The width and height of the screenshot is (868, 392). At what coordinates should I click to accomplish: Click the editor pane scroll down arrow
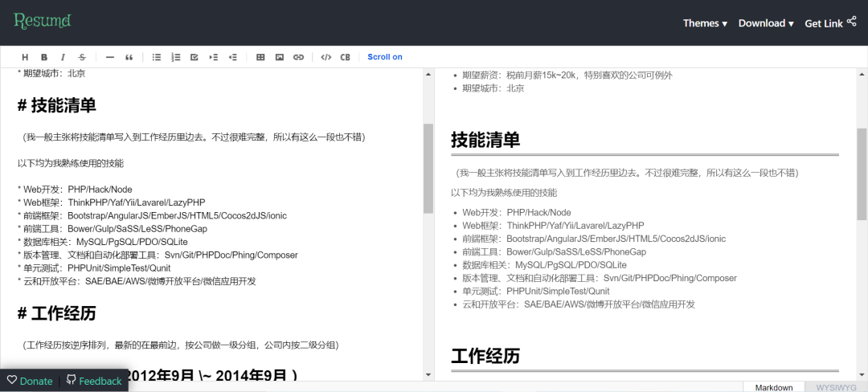pos(428,375)
